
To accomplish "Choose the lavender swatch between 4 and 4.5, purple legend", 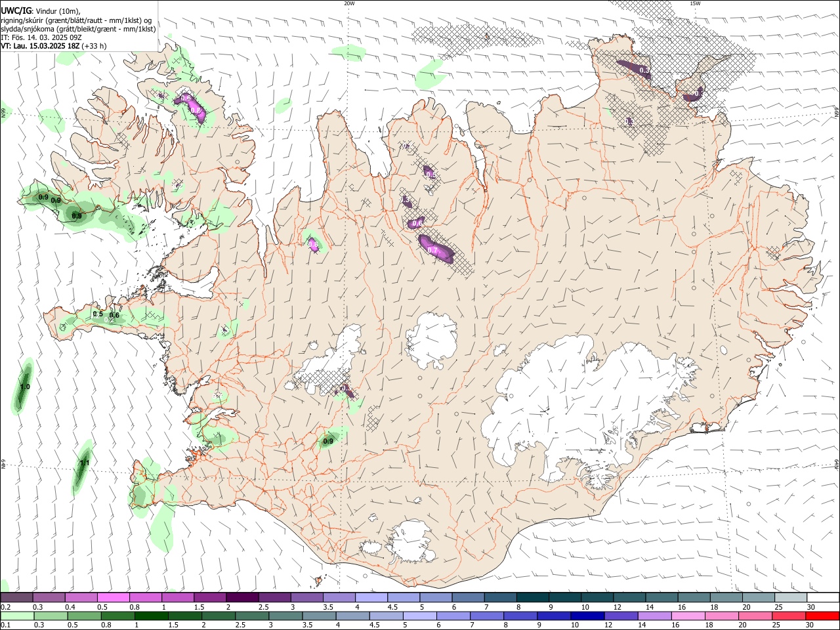I will point(370,598).
